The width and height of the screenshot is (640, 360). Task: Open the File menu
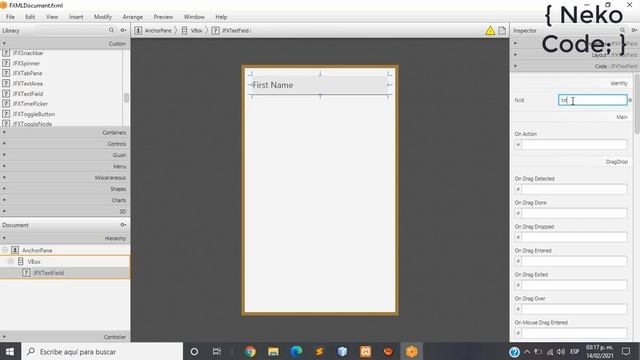click(10, 17)
